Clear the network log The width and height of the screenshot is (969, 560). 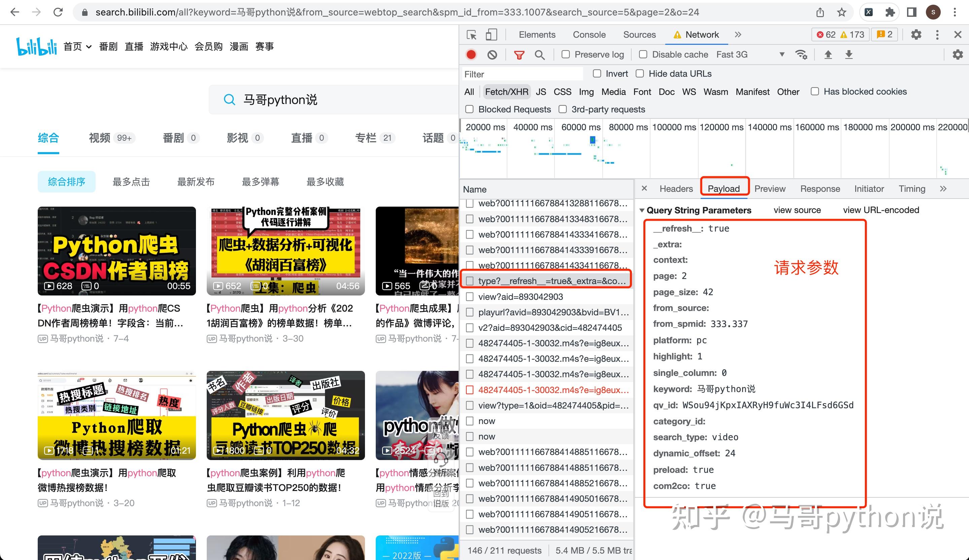coord(492,55)
